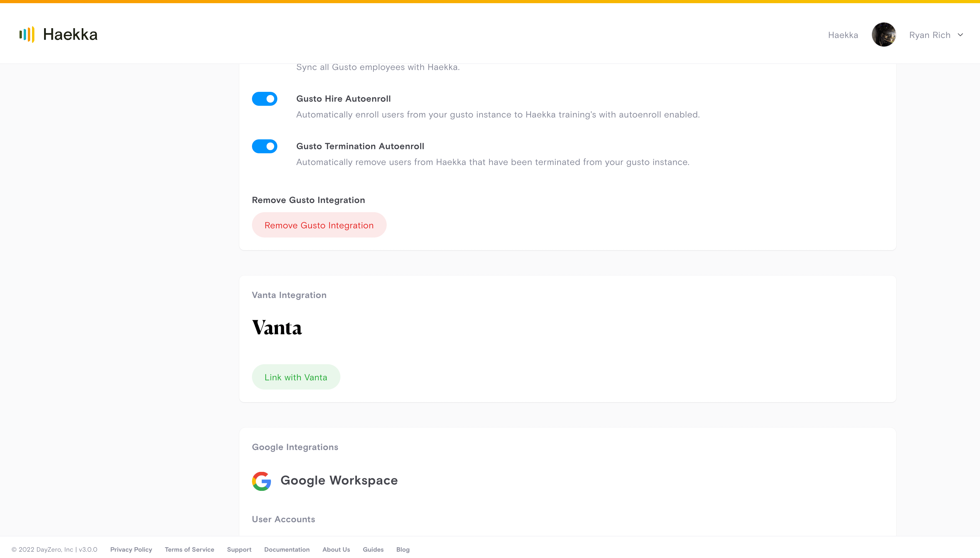Click Ryan Rich's profile avatar
Image resolution: width=980 pixels, height=558 pixels.
click(883, 35)
